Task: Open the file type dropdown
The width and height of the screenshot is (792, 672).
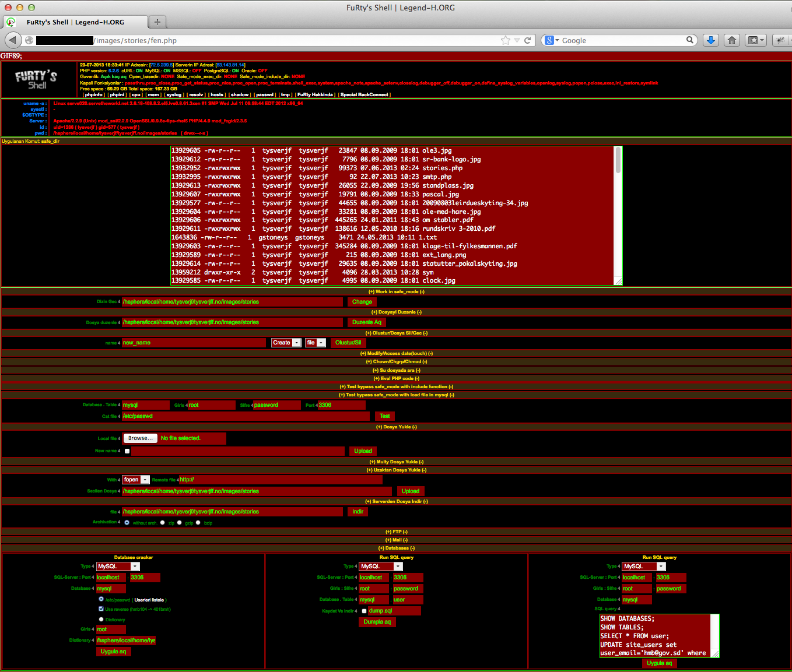Action: pos(315,343)
